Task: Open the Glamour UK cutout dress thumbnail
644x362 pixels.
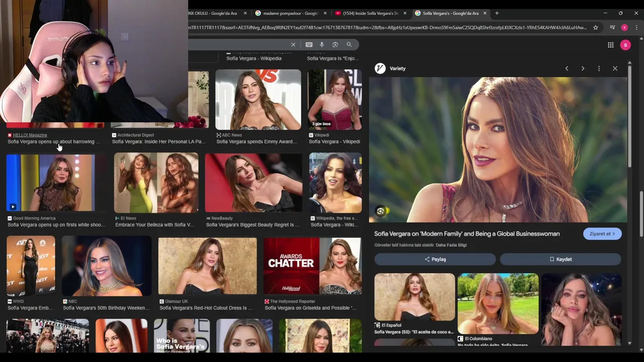Action: (207, 266)
